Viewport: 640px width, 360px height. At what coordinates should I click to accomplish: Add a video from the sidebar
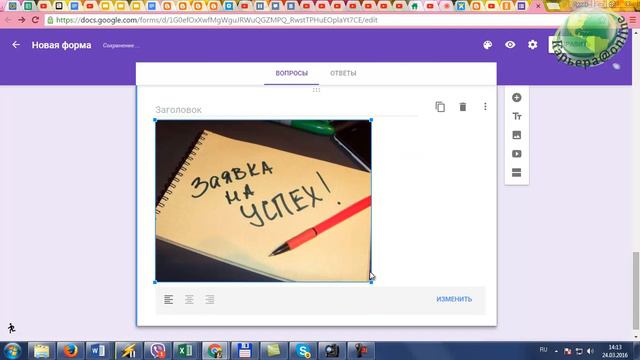click(x=516, y=154)
